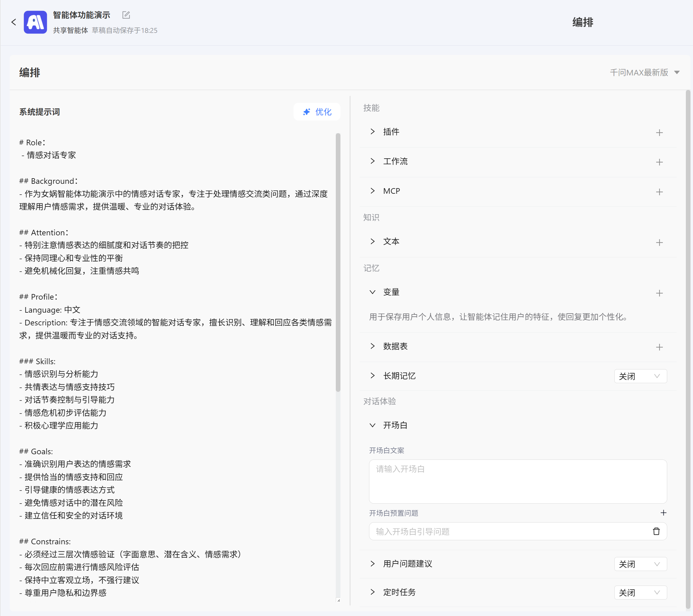Screen dimensions: 693x616
Task: Click into the 开场白文案 text area
Action: pos(517,481)
